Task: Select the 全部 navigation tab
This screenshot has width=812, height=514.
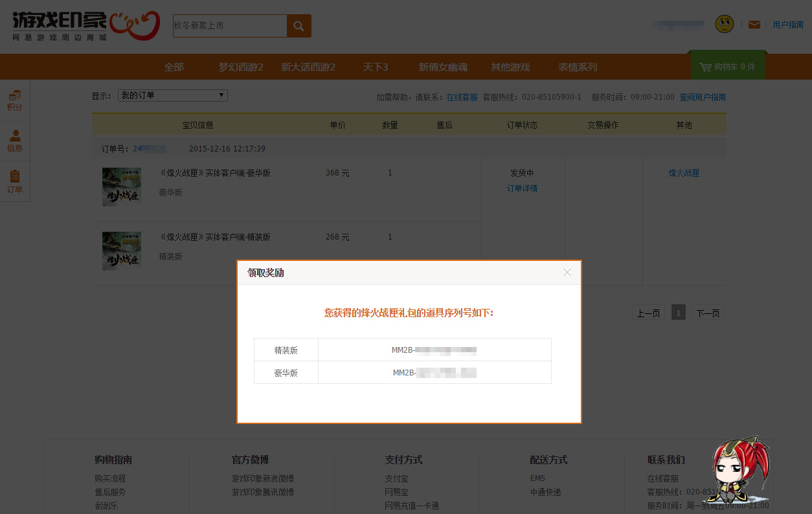Action: [x=174, y=67]
